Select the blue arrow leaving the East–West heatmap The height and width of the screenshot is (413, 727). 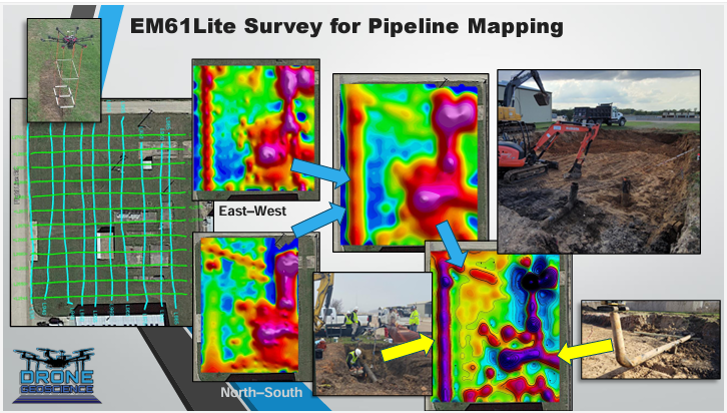(x=319, y=168)
